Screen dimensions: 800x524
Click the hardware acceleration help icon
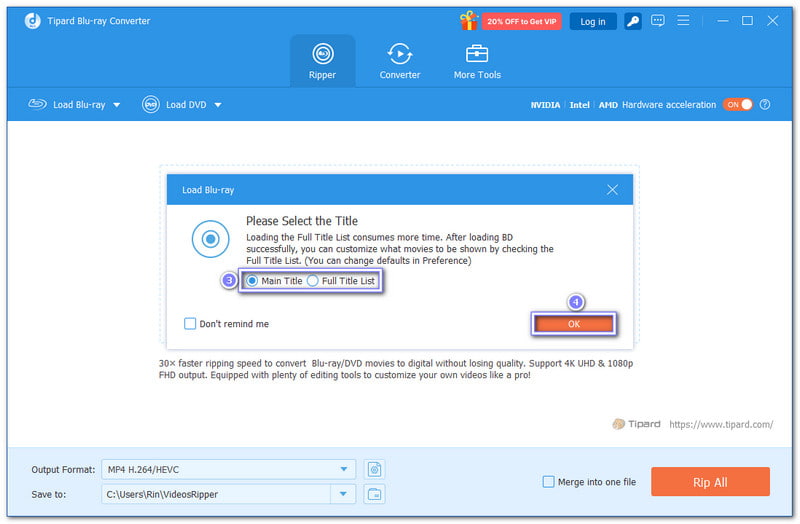point(765,105)
